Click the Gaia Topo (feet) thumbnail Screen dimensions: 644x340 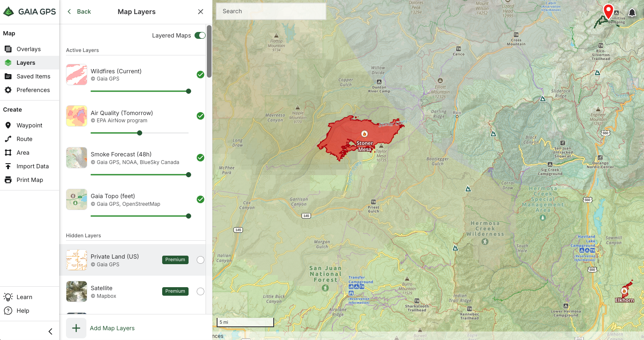coord(77,199)
